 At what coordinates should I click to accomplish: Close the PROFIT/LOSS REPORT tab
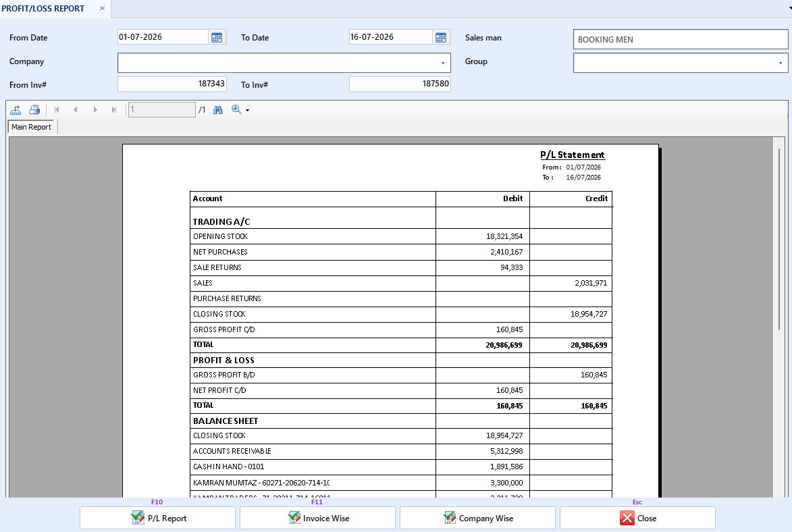(102, 8)
